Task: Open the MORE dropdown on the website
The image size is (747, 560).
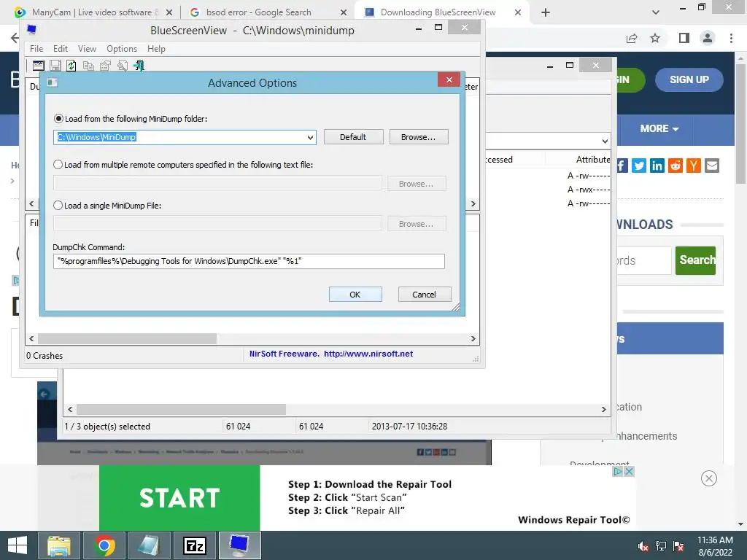Action: [x=659, y=128]
